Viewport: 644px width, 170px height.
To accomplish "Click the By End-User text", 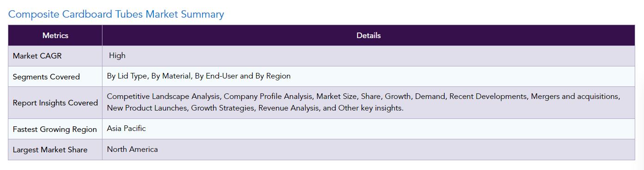I will tap(216, 76).
